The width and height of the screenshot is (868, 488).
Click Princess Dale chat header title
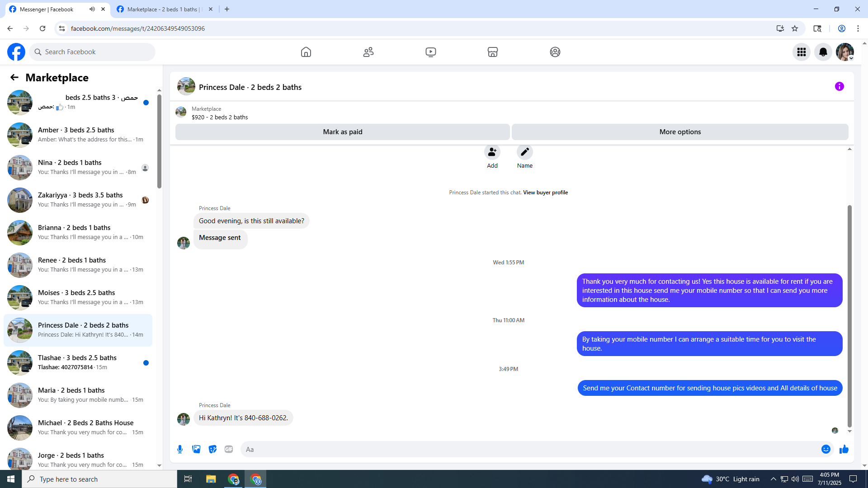[x=250, y=87]
